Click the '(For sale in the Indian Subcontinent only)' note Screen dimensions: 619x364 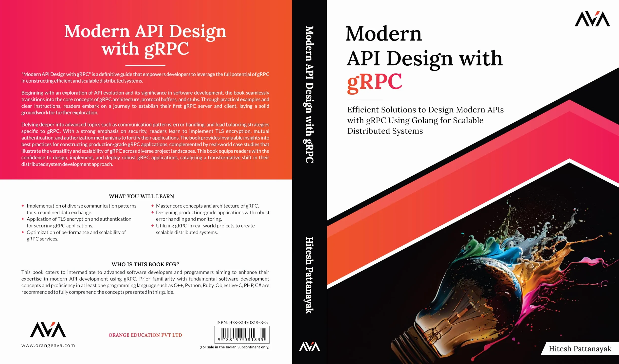coord(234,347)
